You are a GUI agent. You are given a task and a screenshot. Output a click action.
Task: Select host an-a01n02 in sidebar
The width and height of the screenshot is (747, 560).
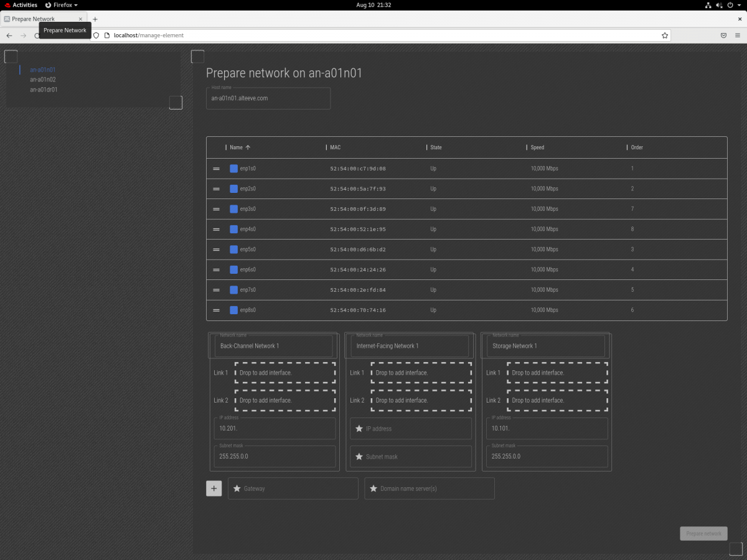[x=43, y=80]
